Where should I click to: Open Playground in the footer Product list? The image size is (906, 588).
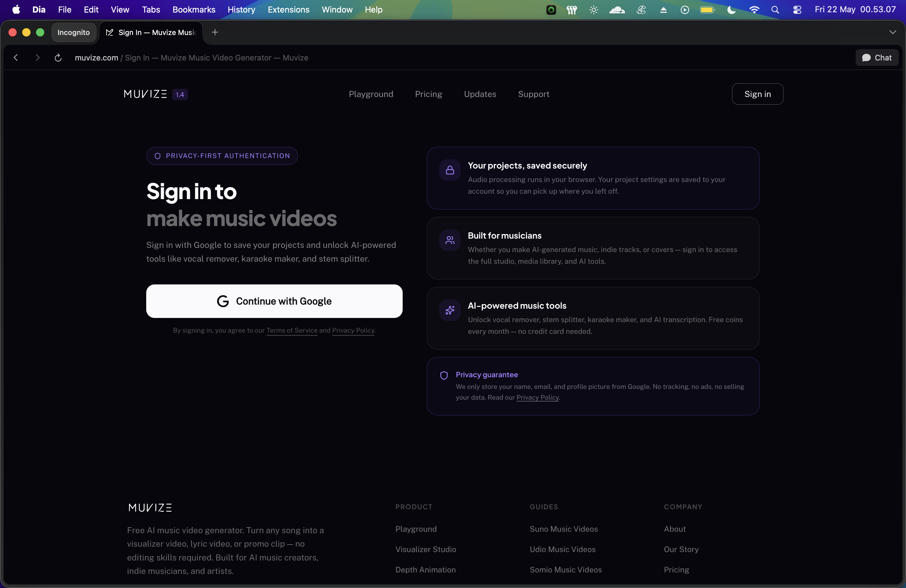coord(416,529)
